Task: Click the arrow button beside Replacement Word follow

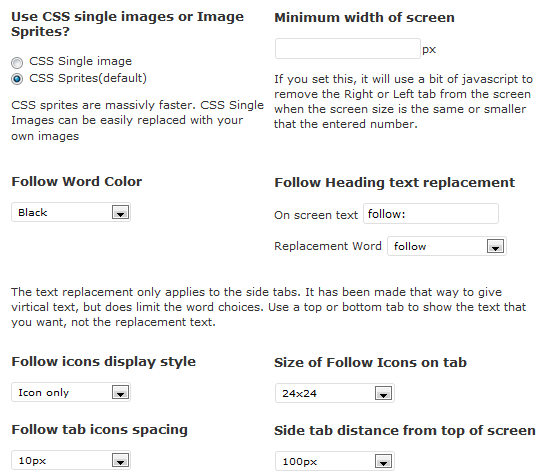Action: point(495,246)
